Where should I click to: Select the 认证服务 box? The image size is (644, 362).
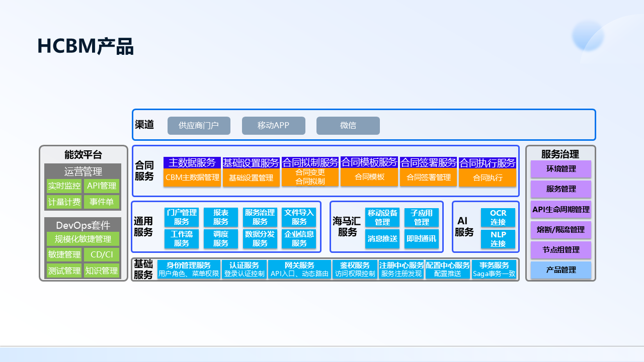[x=245, y=269]
